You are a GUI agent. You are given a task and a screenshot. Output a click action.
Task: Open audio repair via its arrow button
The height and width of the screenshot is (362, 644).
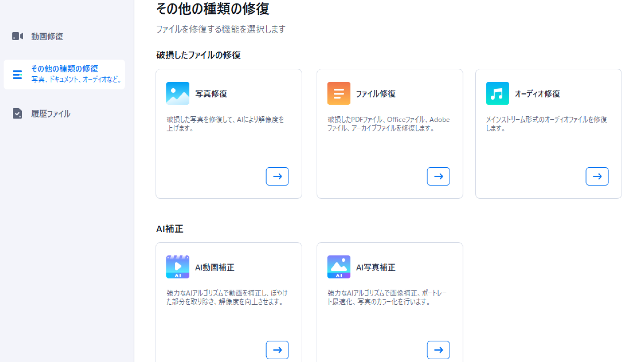[x=597, y=176]
